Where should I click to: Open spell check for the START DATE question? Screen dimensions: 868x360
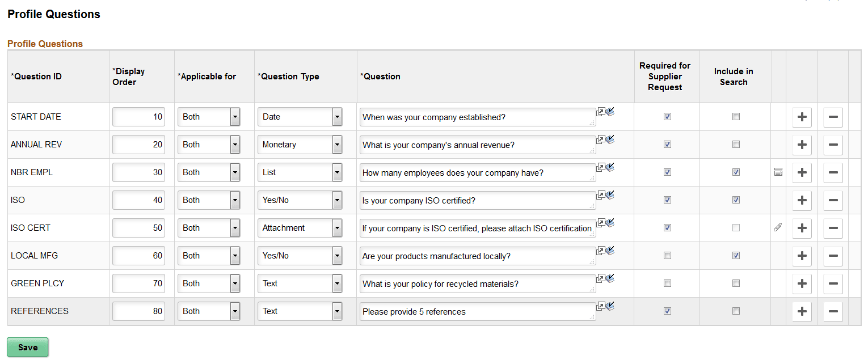pyautogui.click(x=610, y=112)
